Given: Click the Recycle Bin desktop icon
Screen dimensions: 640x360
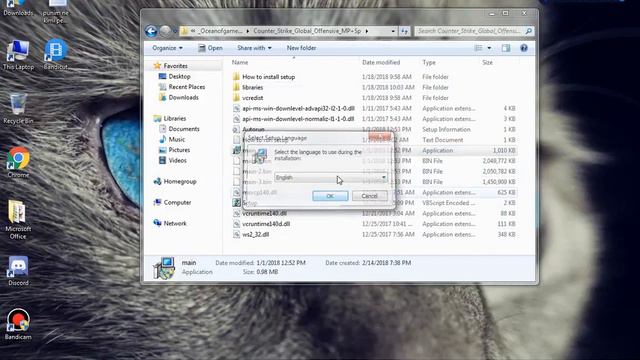Looking at the screenshot, I should [18, 109].
